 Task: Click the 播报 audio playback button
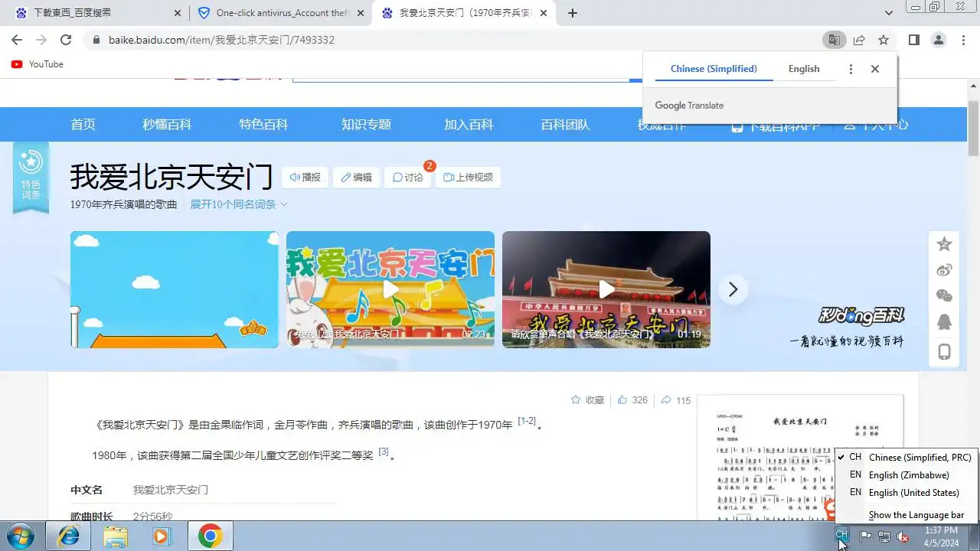[x=305, y=178]
